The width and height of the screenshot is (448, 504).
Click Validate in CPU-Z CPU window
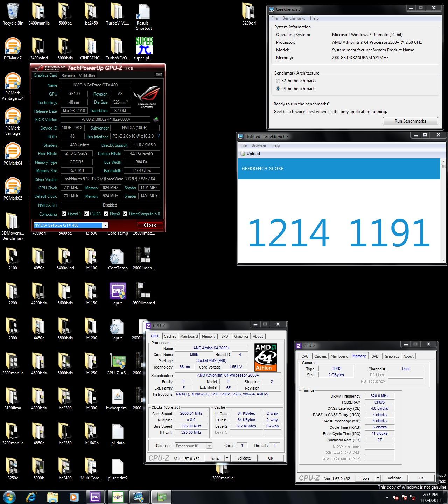pos(244,458)
